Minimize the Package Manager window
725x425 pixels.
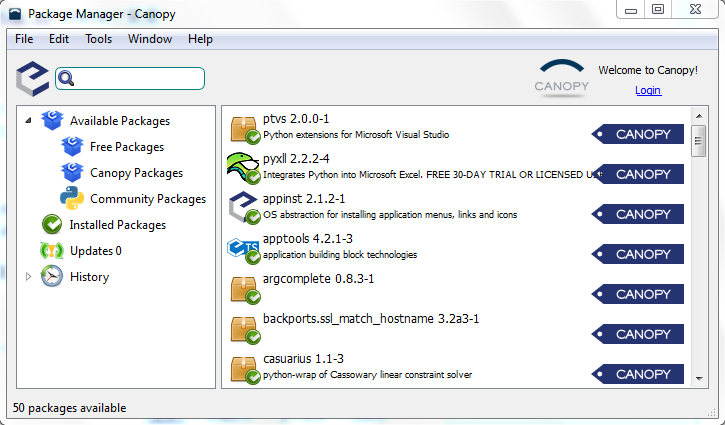point(631,9)
